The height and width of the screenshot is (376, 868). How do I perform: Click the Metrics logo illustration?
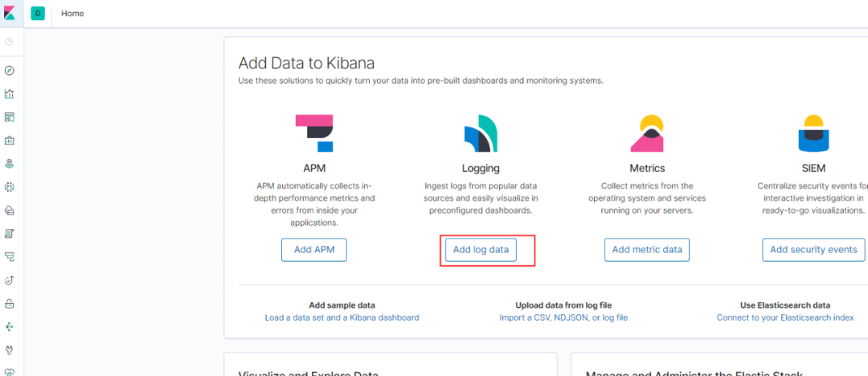tap(647, 133)
